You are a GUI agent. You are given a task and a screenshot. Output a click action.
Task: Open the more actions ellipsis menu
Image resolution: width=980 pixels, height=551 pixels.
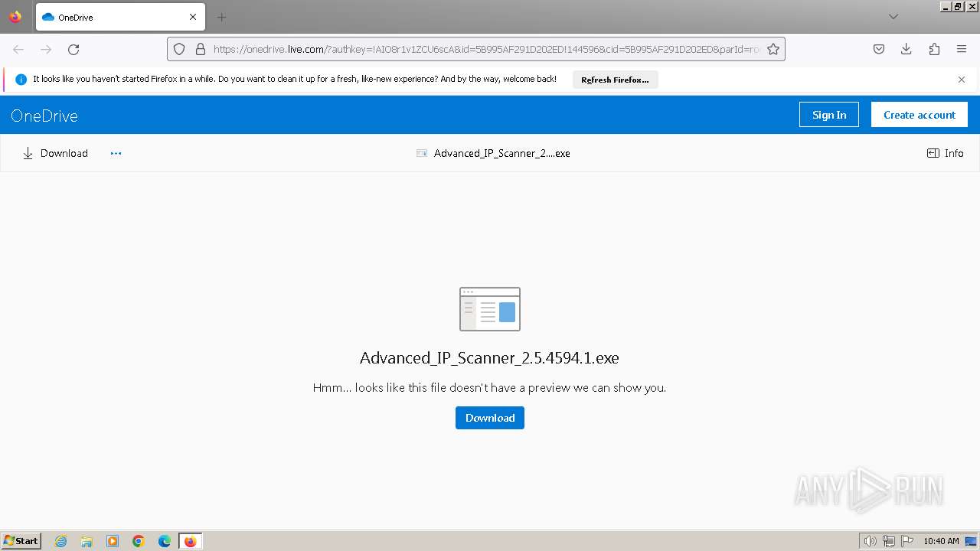click(116, 153)
